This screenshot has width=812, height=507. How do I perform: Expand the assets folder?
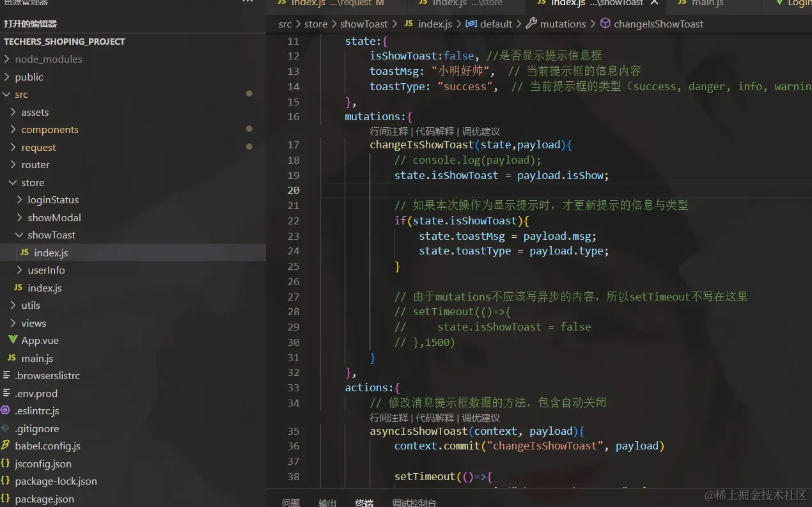[13, 112]
